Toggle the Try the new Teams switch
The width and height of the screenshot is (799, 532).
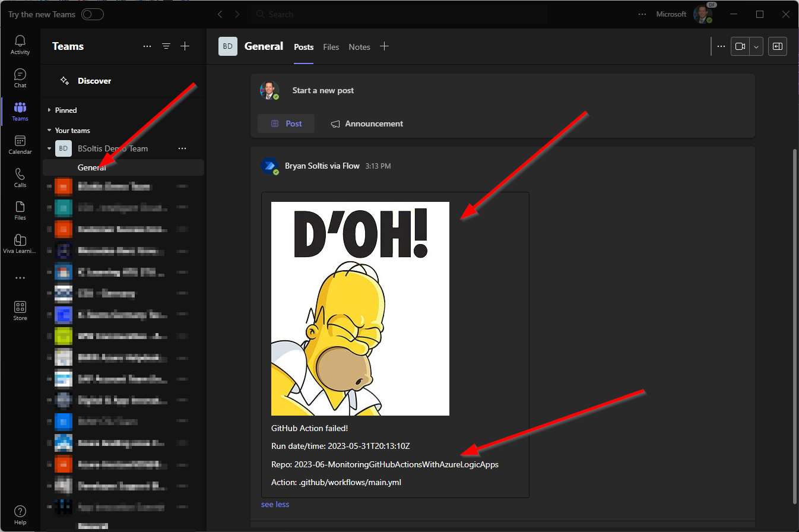pyautogui.click(x=93, y=14)
